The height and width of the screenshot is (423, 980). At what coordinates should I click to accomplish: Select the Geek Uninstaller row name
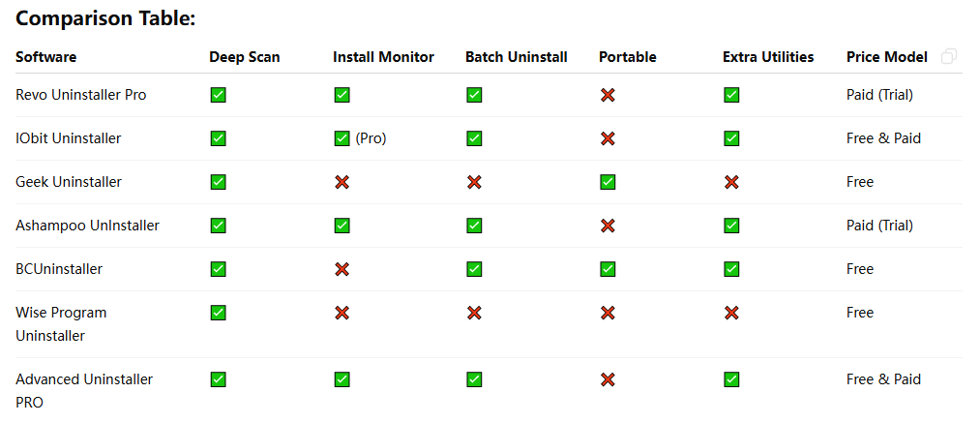pyautogui.click(x=69, y=182)
